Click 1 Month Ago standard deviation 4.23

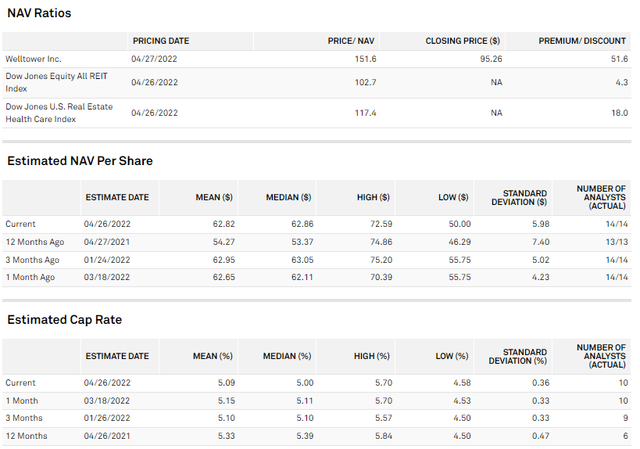(540, 277)
